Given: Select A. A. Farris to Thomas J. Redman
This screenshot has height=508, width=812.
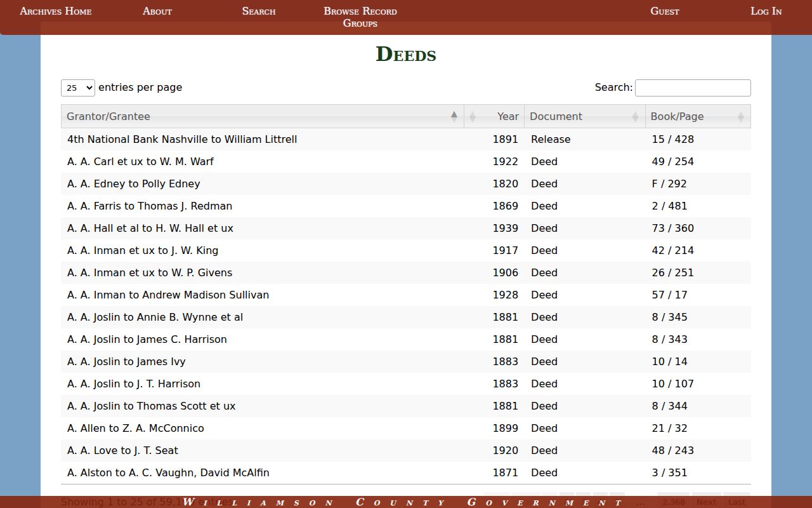Looking at the screenshot, I should tap(406, 206).
